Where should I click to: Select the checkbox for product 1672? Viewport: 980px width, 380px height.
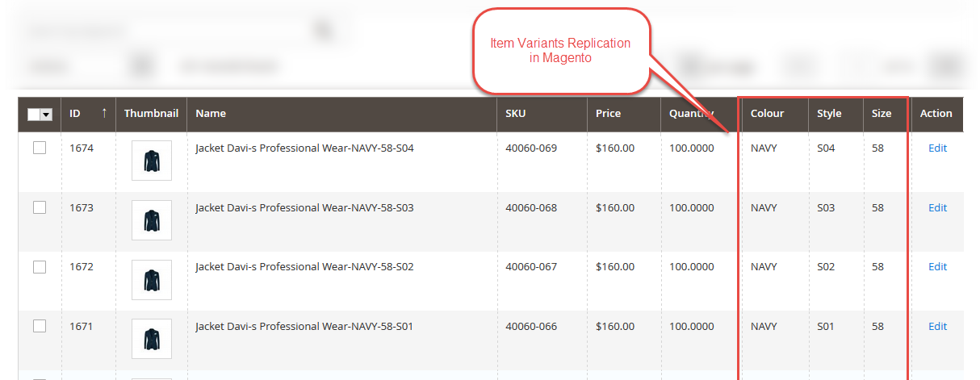[x=40, y=267]
